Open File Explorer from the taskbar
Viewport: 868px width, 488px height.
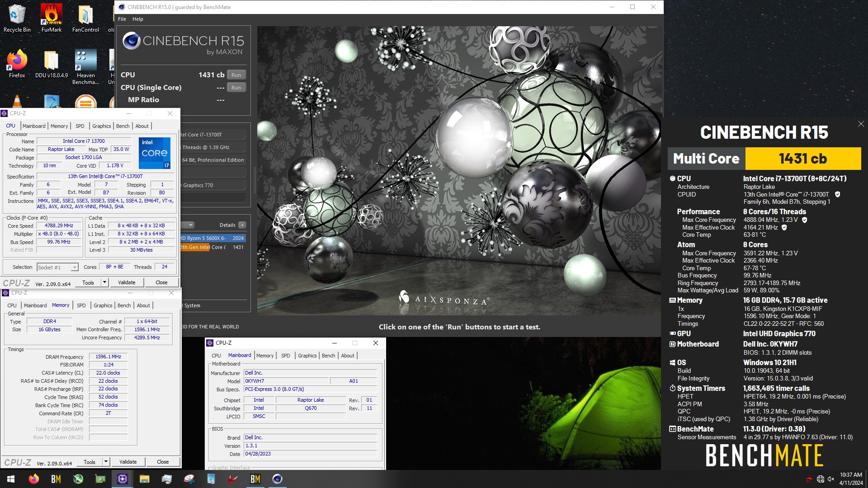[145, 479]
